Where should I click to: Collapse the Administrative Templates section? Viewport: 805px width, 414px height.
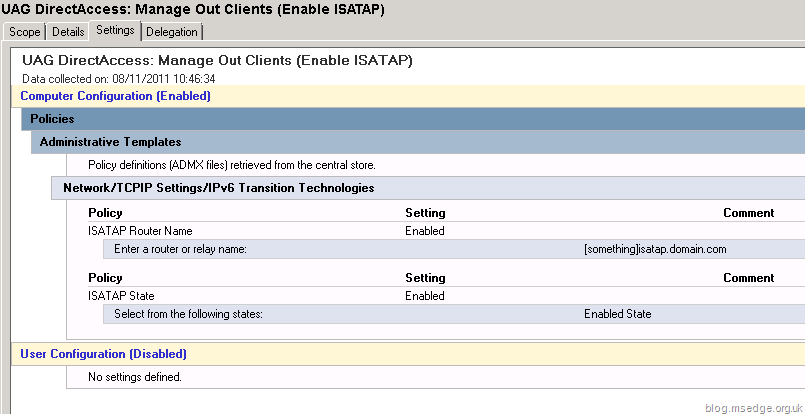[110, 142]
